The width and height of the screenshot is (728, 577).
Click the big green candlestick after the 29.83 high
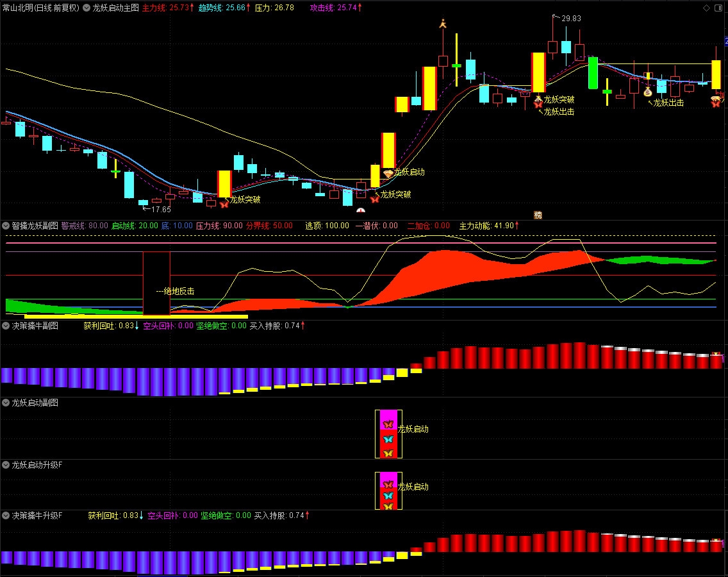(x=593, y=73)
